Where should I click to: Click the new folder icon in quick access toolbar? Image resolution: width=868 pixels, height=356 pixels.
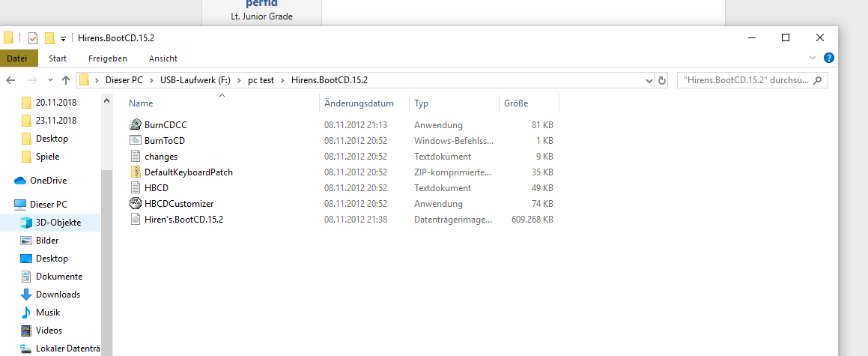[50, 38]
